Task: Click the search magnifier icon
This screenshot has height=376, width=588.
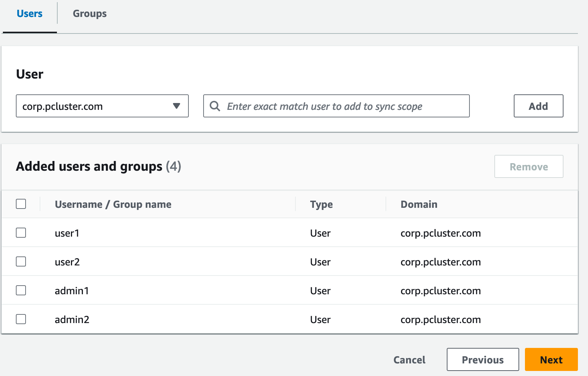Action: click(215, 106)
